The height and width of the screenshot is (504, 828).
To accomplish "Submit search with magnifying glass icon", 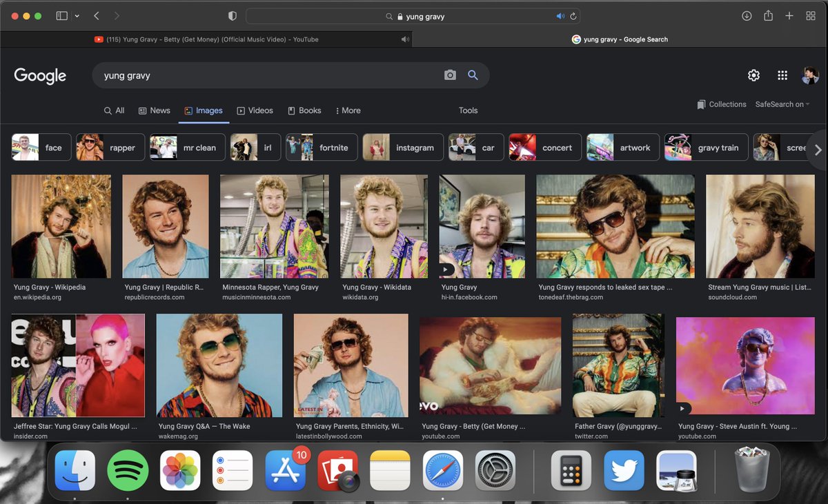I will pyautogui.click(x=473, y=75).
